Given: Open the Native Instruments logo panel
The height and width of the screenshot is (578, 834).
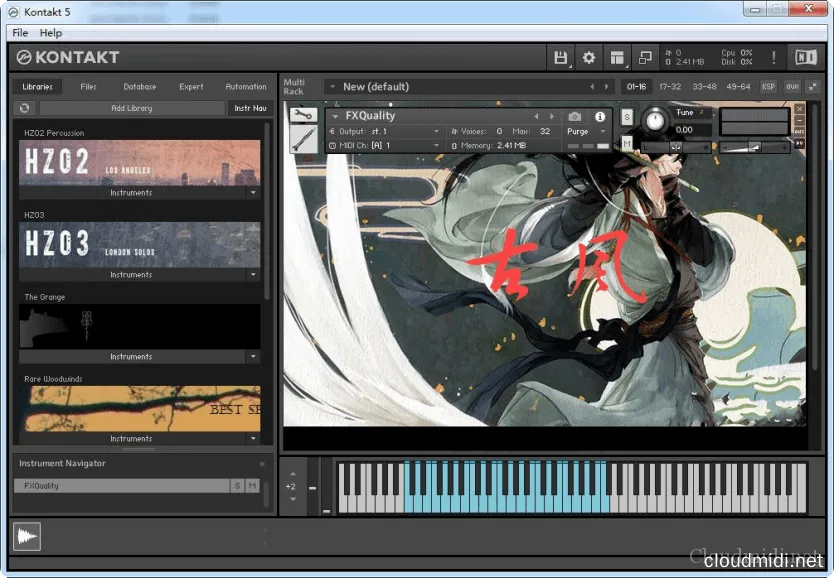Looking at the screenshot, I should pos(805,57).
